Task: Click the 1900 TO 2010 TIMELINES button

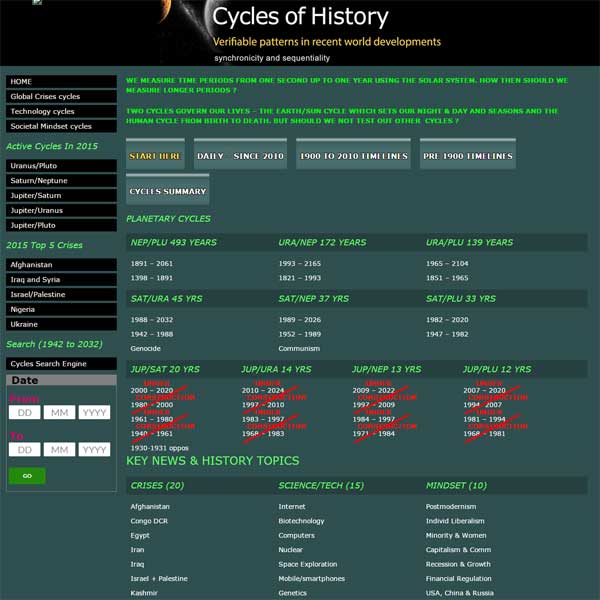Action: coord(353,154)
